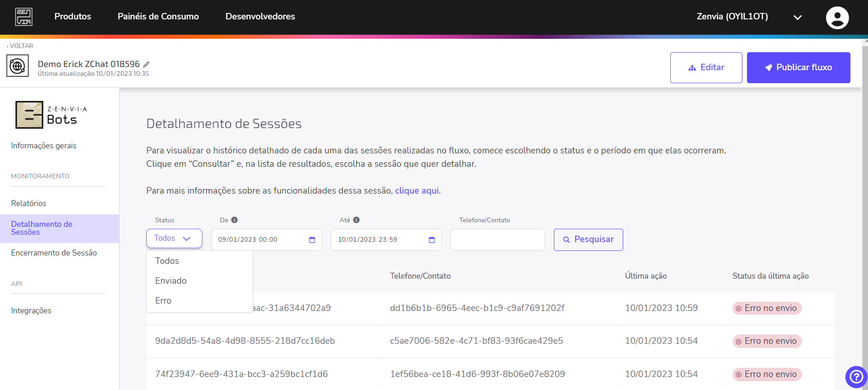Screen dimensions: 868x390
Task: Open Informações gerais in sidebar
Action: 44,146
